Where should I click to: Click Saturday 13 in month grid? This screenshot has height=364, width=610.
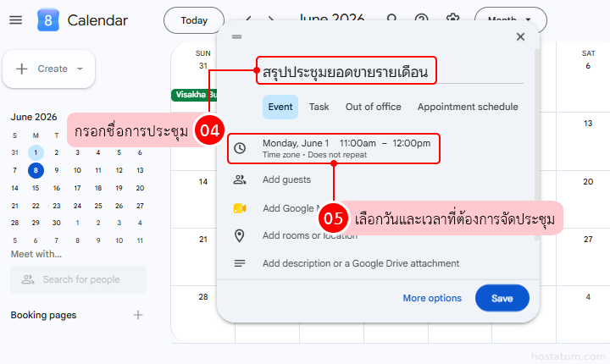[x=588, y=124]
